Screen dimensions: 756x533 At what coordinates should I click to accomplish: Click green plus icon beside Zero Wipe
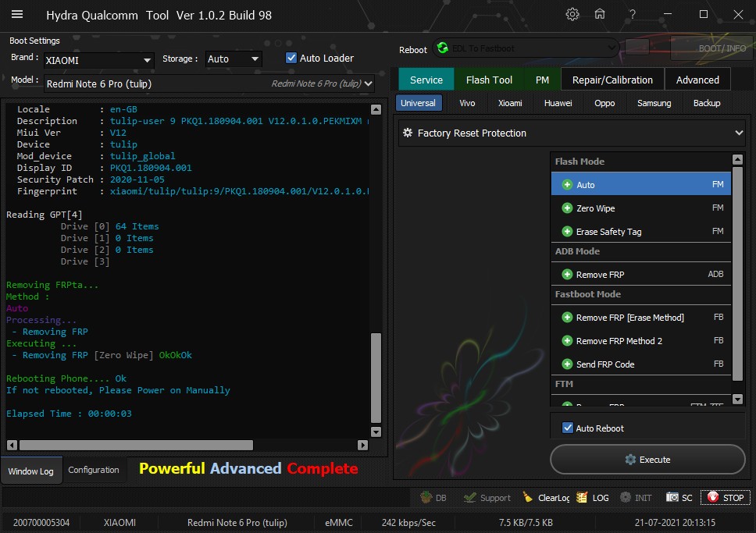[x=568, y=208]
